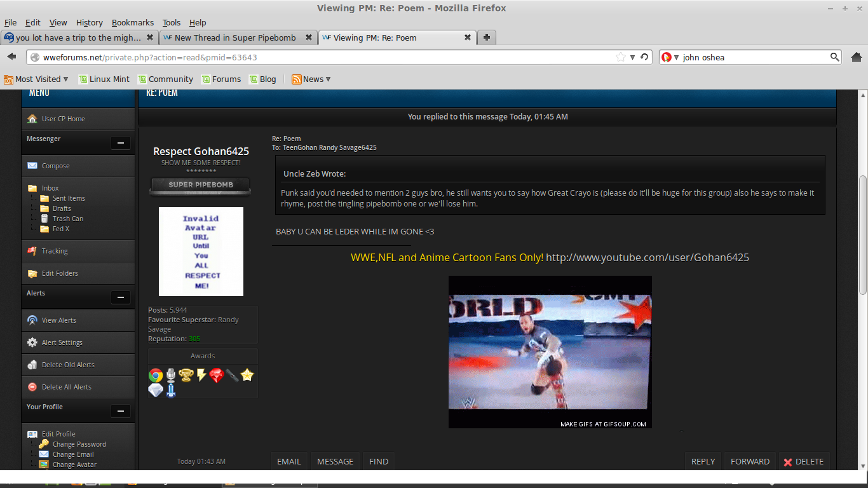
Task: Click the browser back arrow button
Action: (x=11, y=57)
